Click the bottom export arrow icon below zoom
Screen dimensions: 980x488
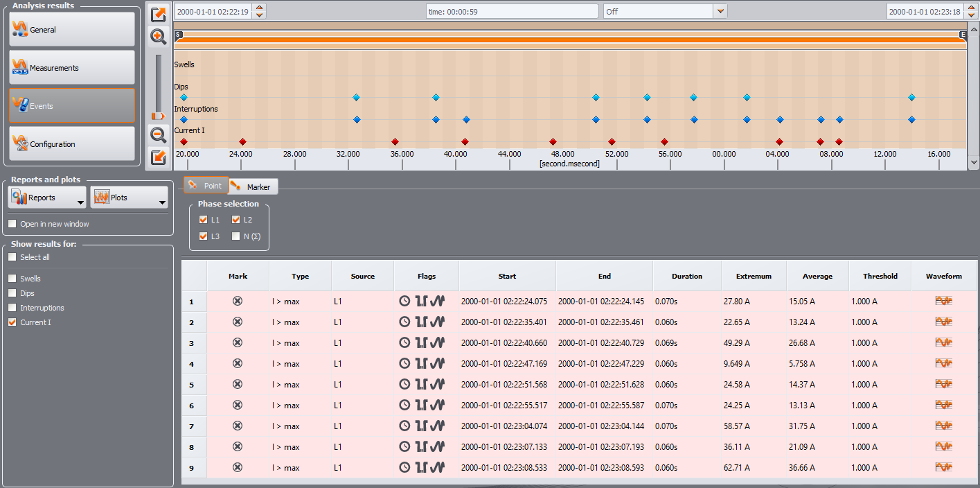click(159, 157)
